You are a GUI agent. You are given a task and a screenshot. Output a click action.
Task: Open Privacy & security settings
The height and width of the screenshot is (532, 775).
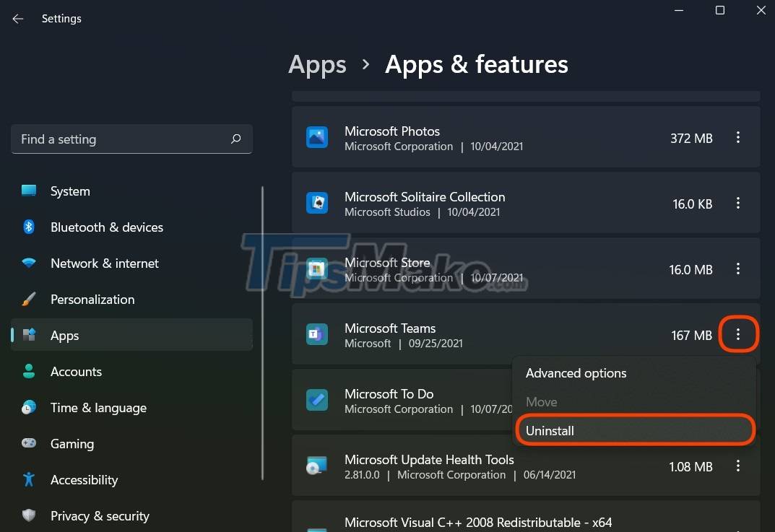(x=99, y=515)
